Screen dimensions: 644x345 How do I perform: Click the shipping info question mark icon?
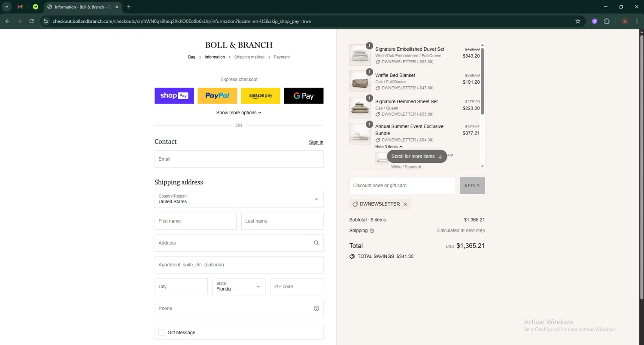pos(372,231)
